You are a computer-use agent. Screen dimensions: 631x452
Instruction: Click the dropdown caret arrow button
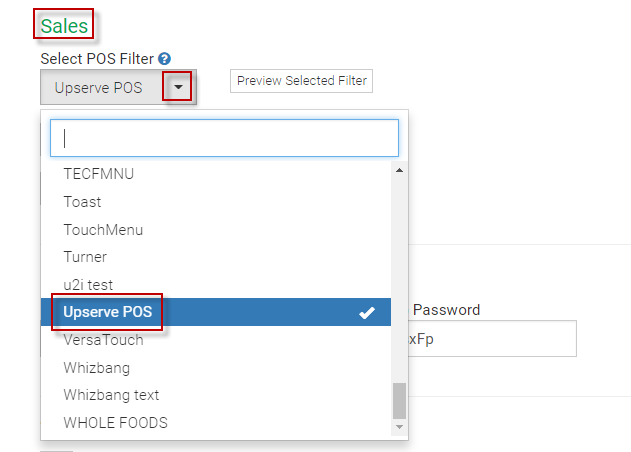[x=178, y=87]
